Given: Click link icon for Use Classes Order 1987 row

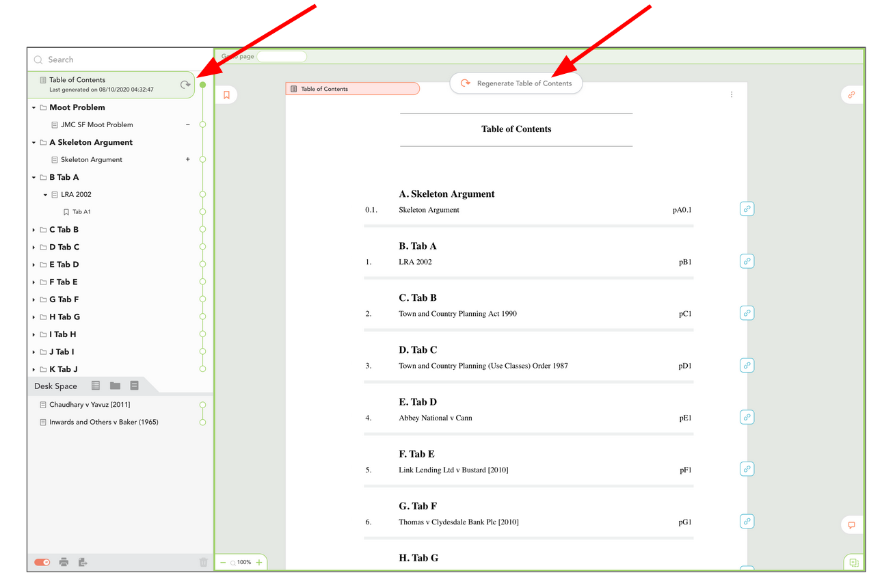Looking at the screenshot, I should (747, 365).
